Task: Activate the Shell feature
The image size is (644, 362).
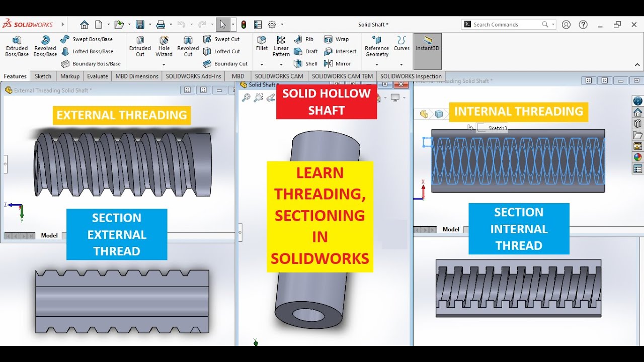Action: [305, 64]
